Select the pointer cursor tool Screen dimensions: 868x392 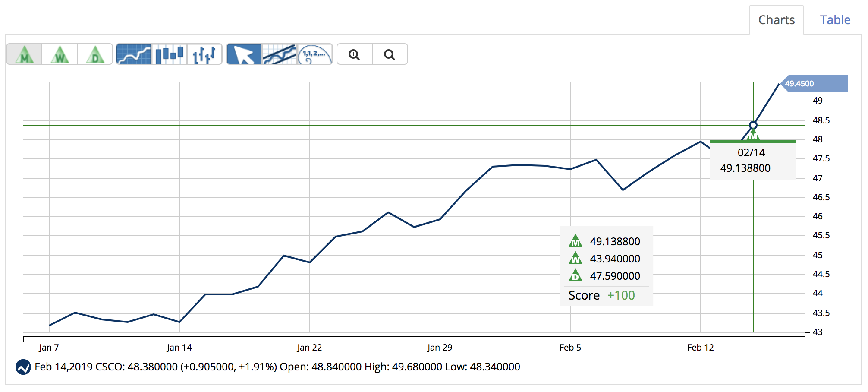coord(244,54)
